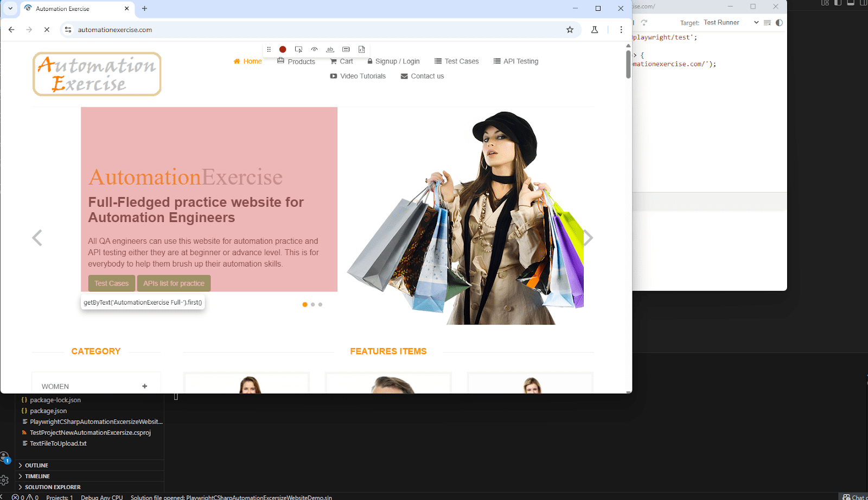Click the red Record button in Playwright toolbar
Image resolution: width=868 pixels, height=500 pixels.
(x=283, y=49)
